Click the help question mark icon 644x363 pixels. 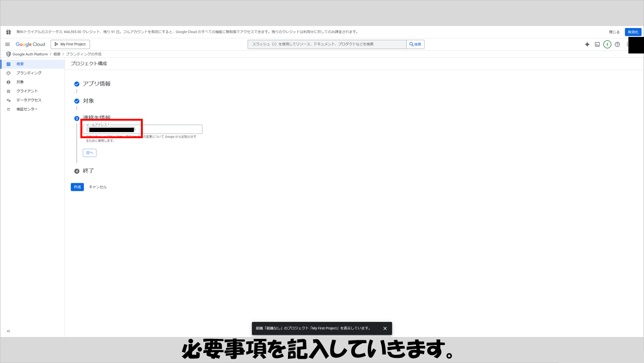pos(617,44)
